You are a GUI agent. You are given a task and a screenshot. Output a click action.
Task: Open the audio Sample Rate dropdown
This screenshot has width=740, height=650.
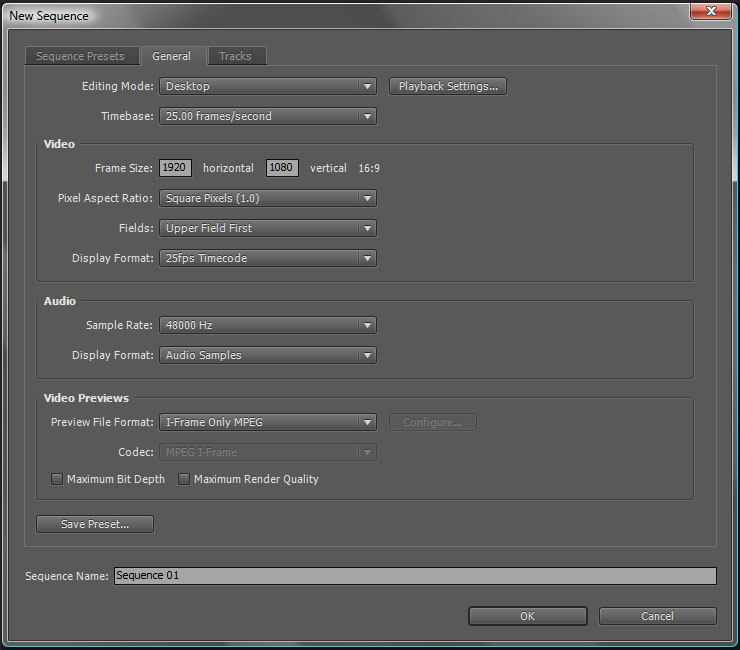[x=267, y=326]
